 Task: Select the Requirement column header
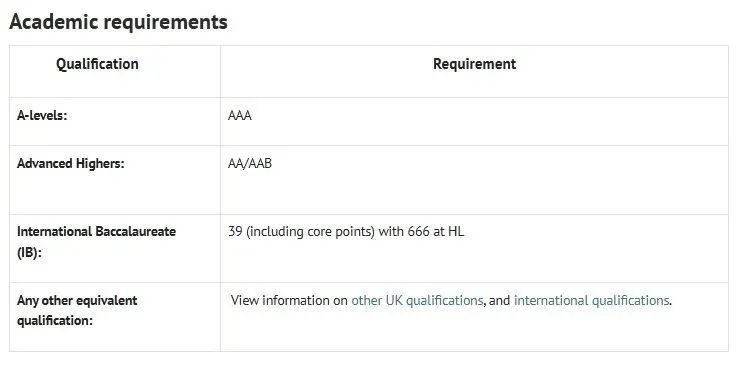coord(474,64)
